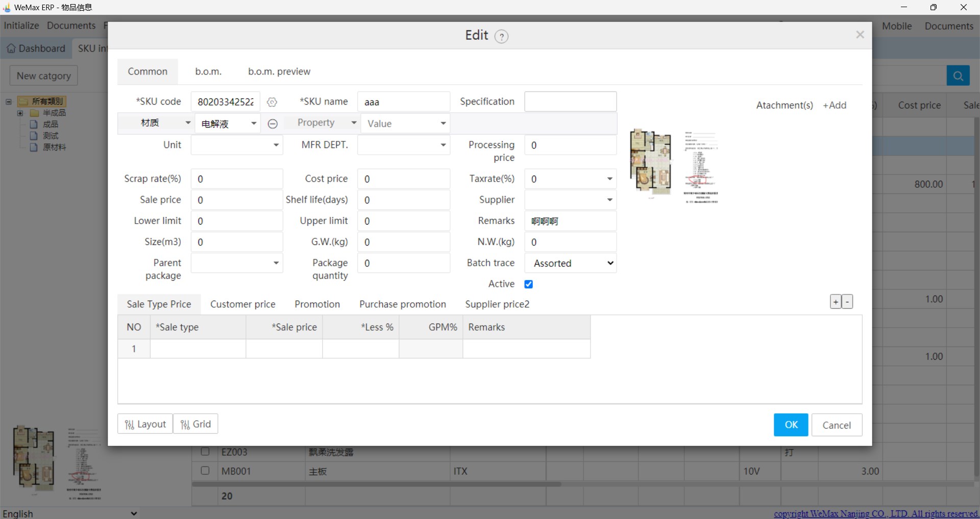Click the floor plan thumbnail in sidebar
The image size is (980, 519).
pos(34,460)
